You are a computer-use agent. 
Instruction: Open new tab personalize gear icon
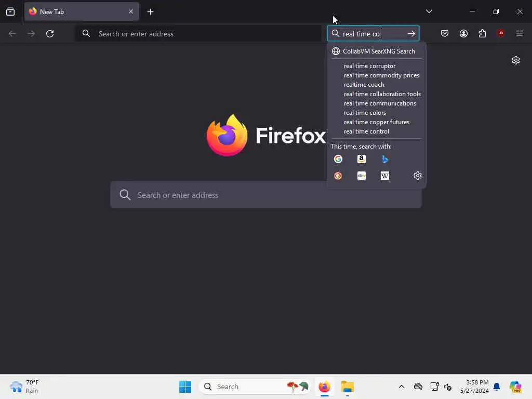pyautogui.click(x=516, y=60)
